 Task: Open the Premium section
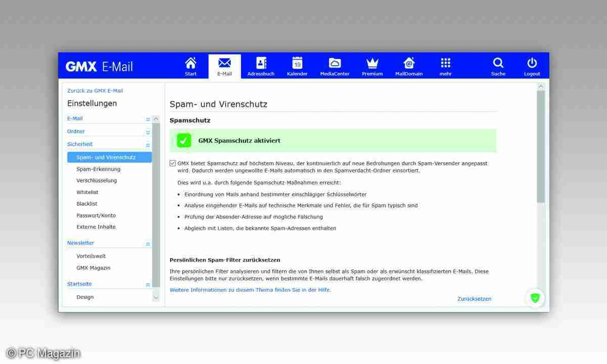(x=372, y=66)
